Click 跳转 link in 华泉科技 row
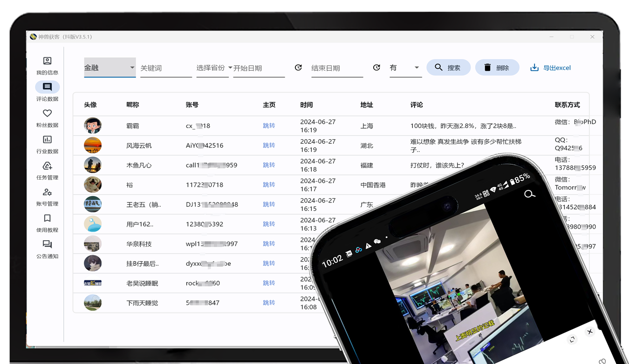 pyautogui.click(x=269, y=243)
